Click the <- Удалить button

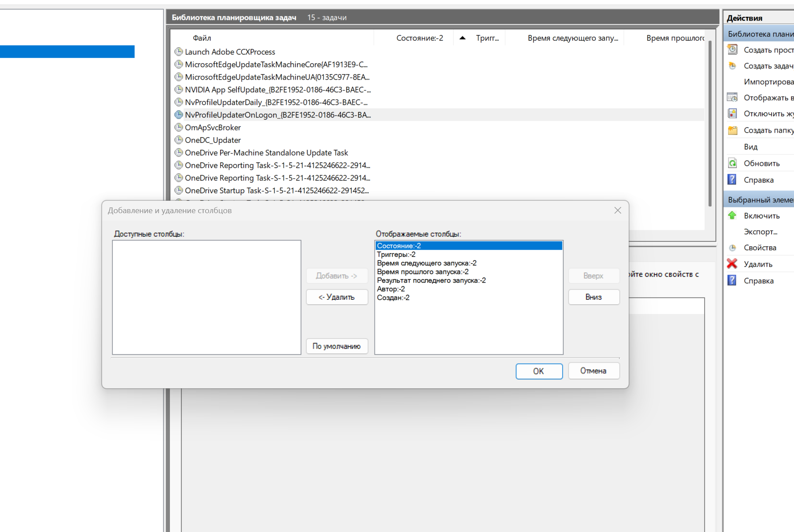(337, 297)
